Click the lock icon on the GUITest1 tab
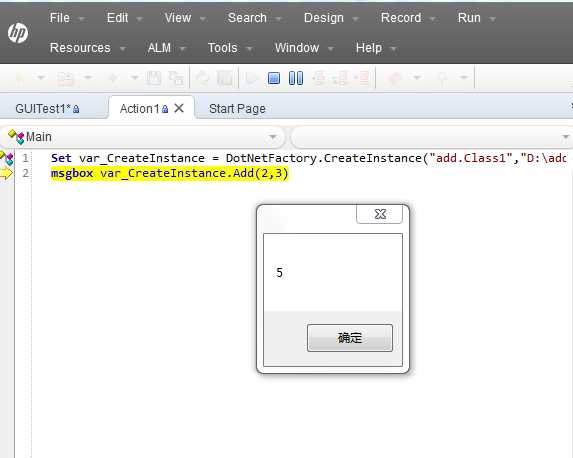 (76, 109)
